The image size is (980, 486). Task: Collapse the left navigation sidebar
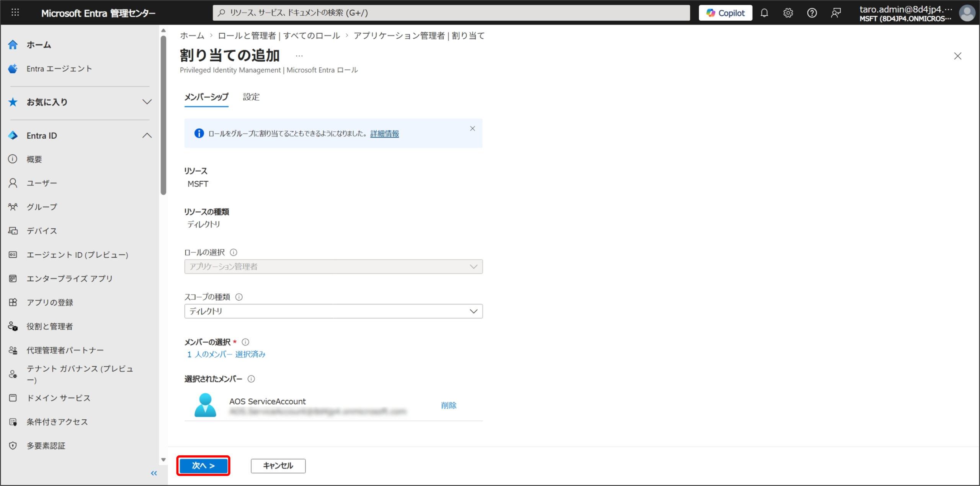point(154,473)
